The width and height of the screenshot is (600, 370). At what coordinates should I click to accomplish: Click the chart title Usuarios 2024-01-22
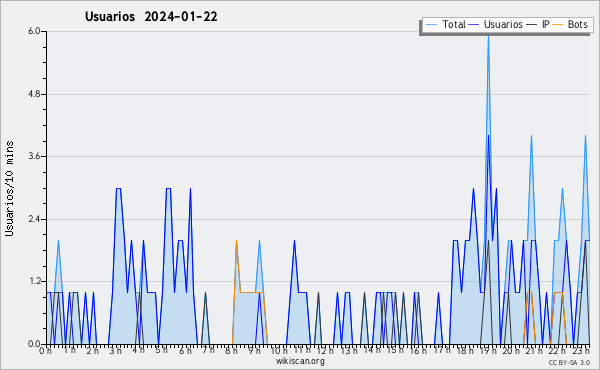pyautogui.click(x=151, y=17)
